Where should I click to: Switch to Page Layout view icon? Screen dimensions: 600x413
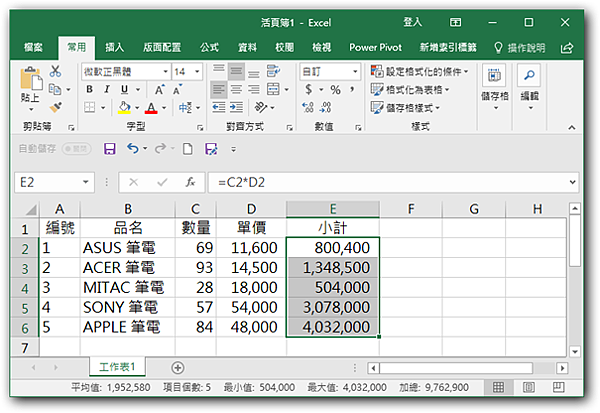[528, 387]
